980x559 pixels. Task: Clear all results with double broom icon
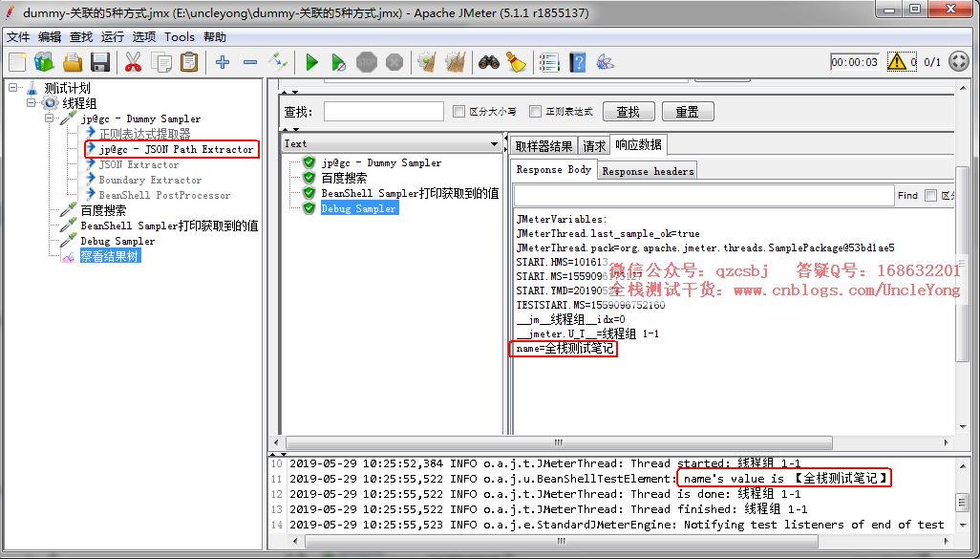[x=455, y=62]
